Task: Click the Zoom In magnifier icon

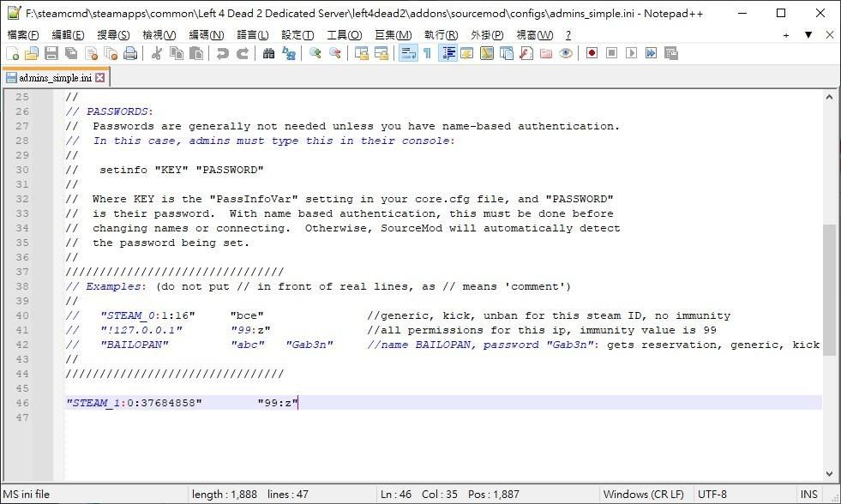Action: pyautogui.click(x=315, y=53)
